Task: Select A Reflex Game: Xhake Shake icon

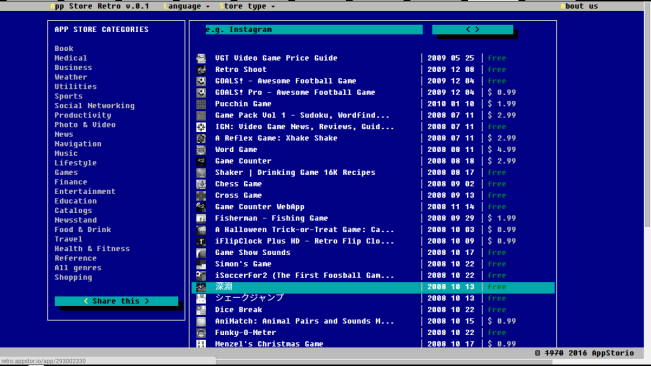Action: (x=201, y=138)
